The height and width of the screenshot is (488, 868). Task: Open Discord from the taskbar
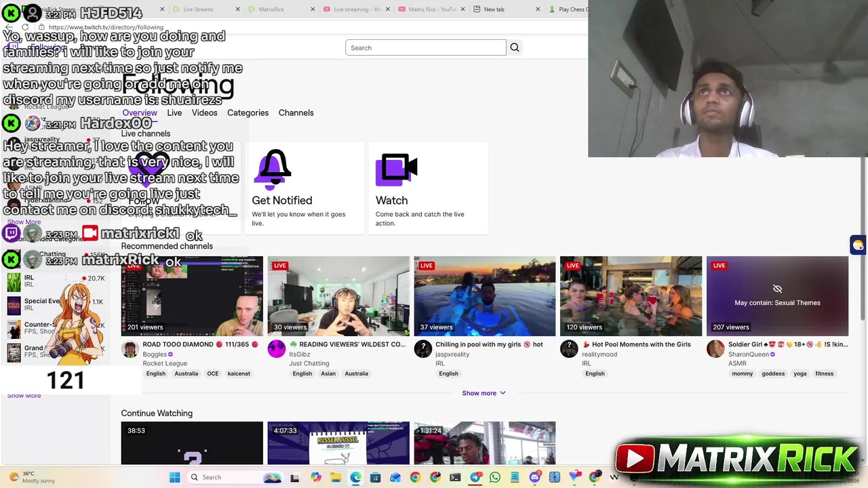[x=535, y=477]
